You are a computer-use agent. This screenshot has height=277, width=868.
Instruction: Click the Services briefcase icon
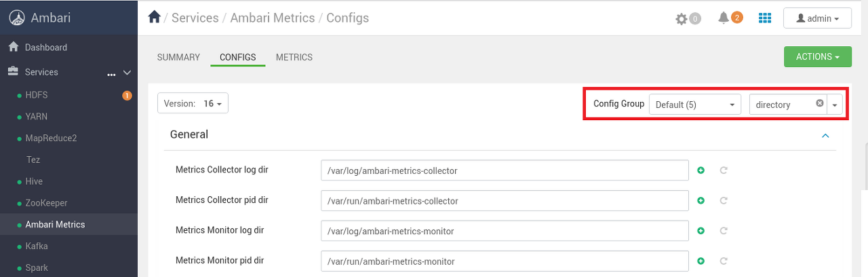tap(12, 71)
